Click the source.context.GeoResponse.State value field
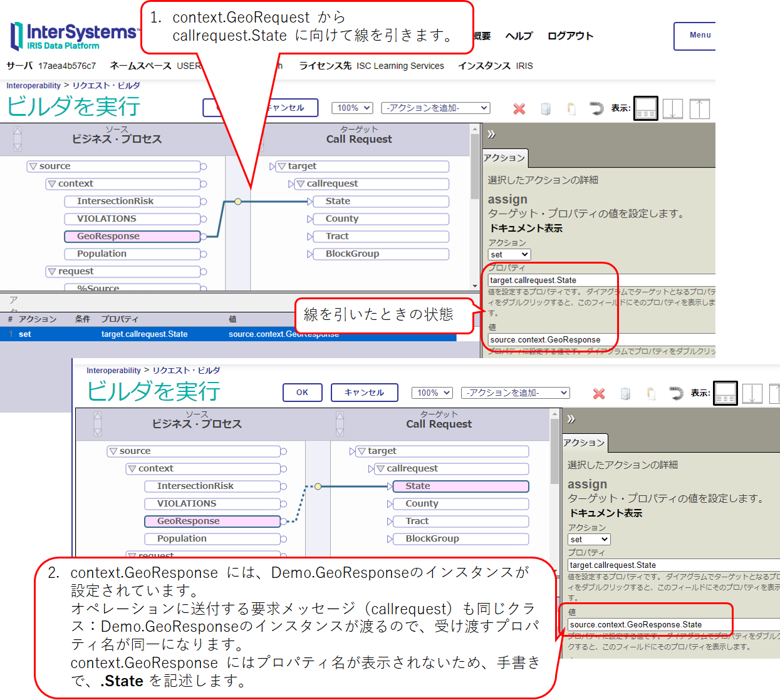Viewport: 780px width, 700px height. (x=649, y=625)
